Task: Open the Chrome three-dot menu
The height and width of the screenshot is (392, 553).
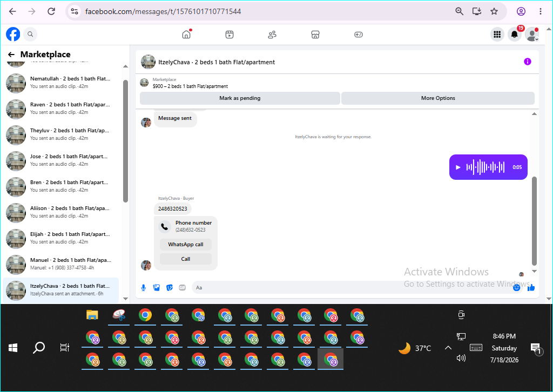Action: pos(540,11)
